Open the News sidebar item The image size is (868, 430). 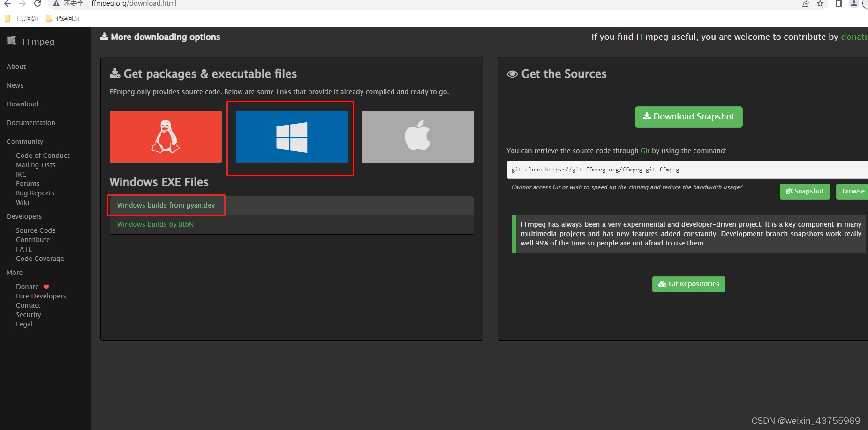(15, 85)
